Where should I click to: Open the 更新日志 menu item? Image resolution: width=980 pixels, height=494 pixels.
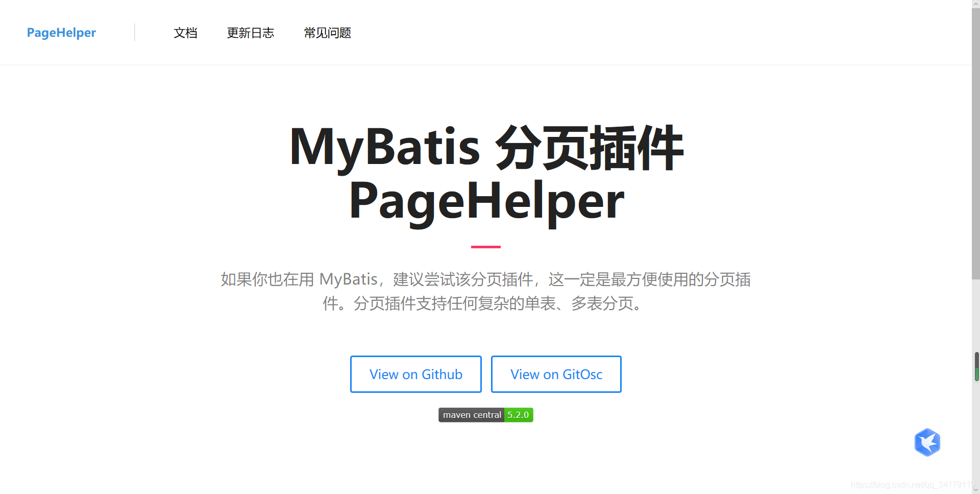[251, 33]
